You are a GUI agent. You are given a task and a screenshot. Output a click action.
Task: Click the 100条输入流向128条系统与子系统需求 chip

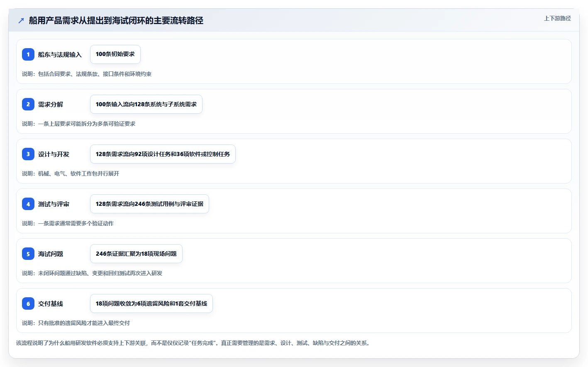pos(146,104)
